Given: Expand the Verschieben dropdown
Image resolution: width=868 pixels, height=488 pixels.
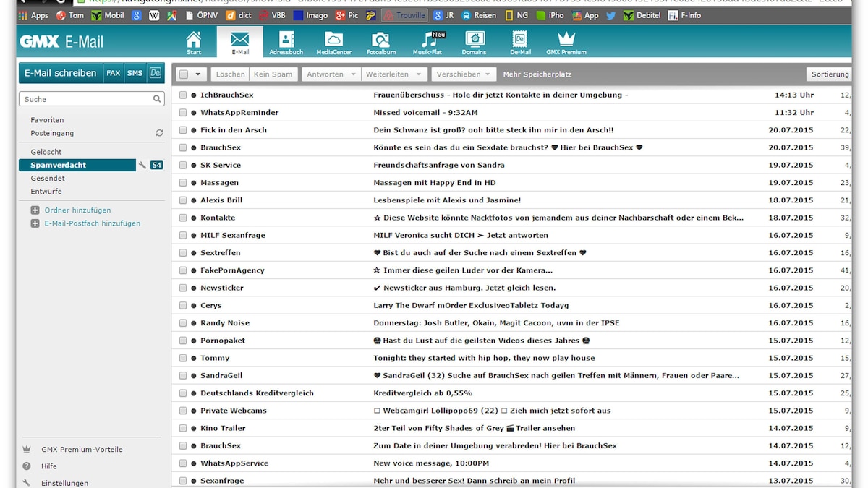Looking at the screenshot, I should (x=488, y=74).
